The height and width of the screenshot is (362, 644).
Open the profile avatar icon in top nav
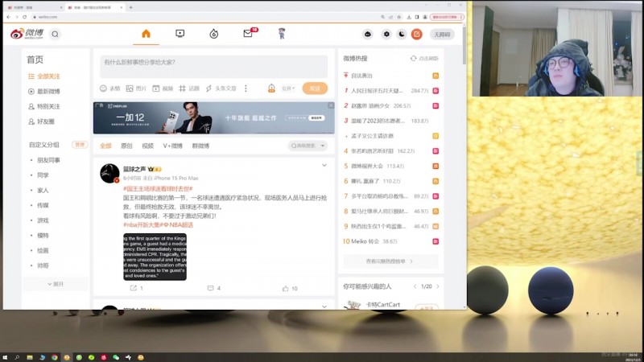click(x=282, y=34)
